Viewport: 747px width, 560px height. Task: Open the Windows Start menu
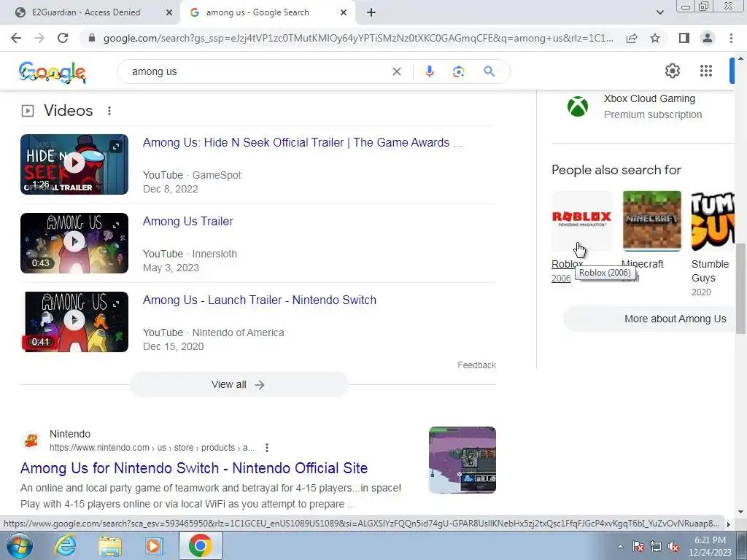tap(19, 545)
